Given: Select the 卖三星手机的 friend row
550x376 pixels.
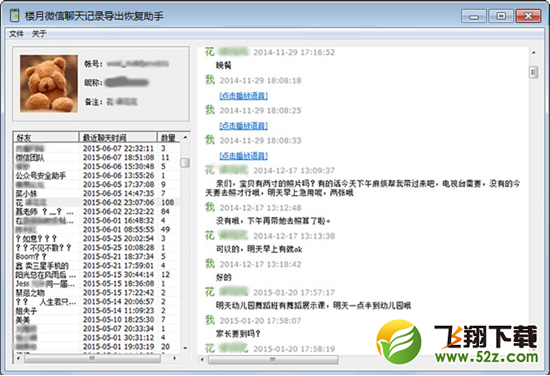Looking at the screenshot, I should tap(97, 266).
